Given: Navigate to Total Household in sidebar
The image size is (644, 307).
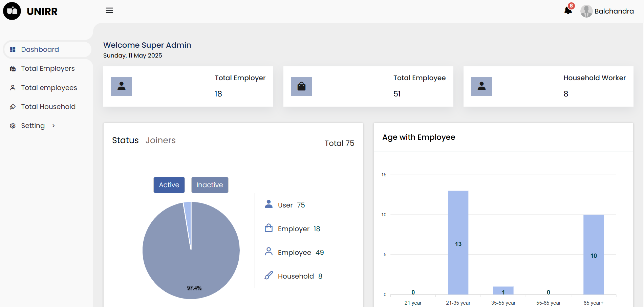Looking at the screenshot, I should (48, 107).
